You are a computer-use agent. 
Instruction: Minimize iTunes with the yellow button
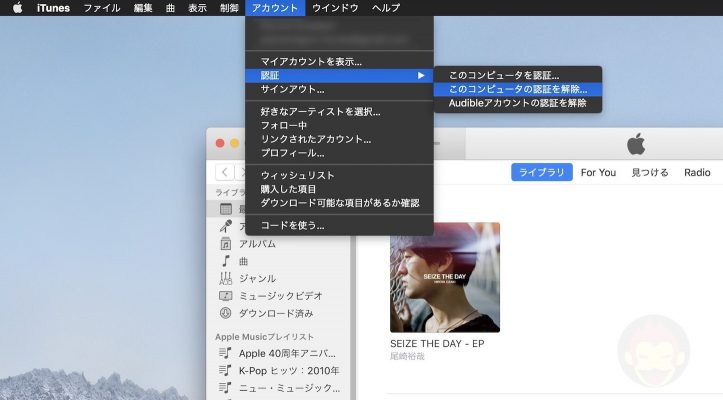(234, 143)
